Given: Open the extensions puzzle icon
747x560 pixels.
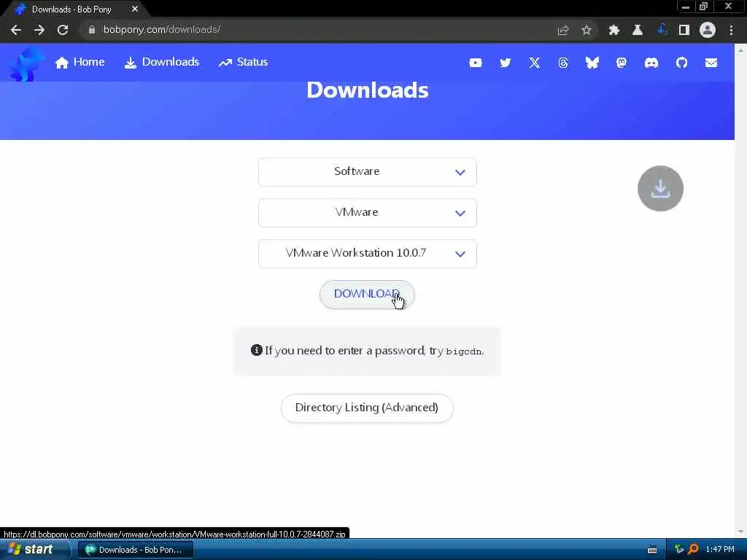Looking at the screenshot, I should coord(614,30).
